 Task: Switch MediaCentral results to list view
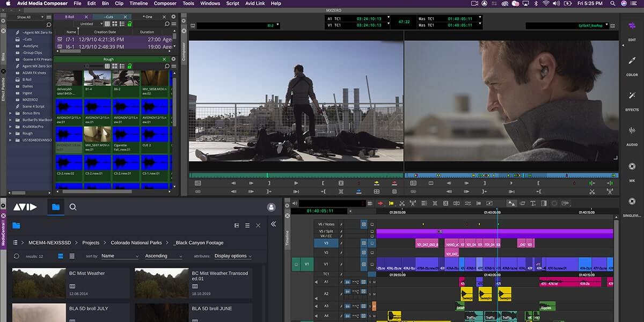[x=72, y=256]
